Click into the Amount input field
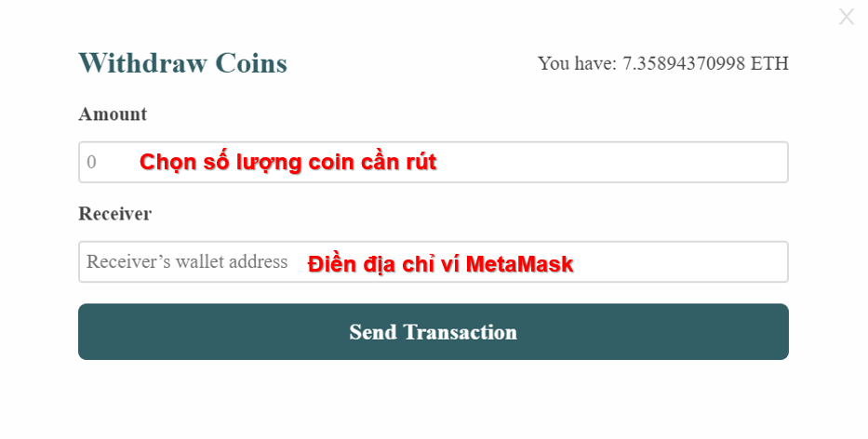 point(434,162)
